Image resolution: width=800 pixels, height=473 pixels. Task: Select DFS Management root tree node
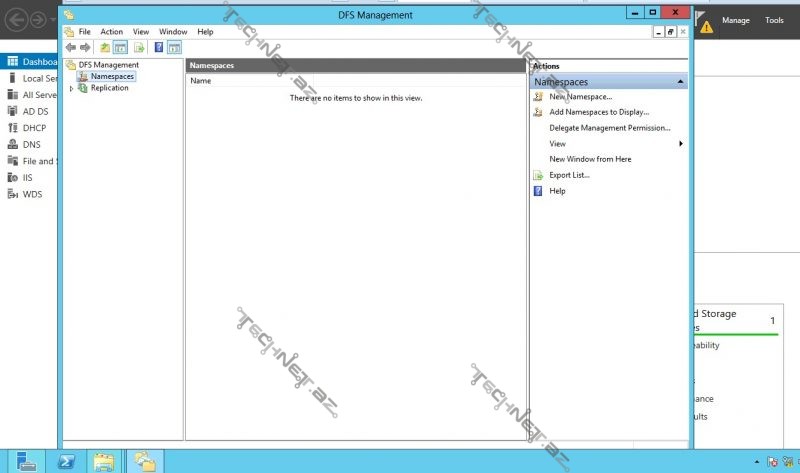click(x=108, y=65)
